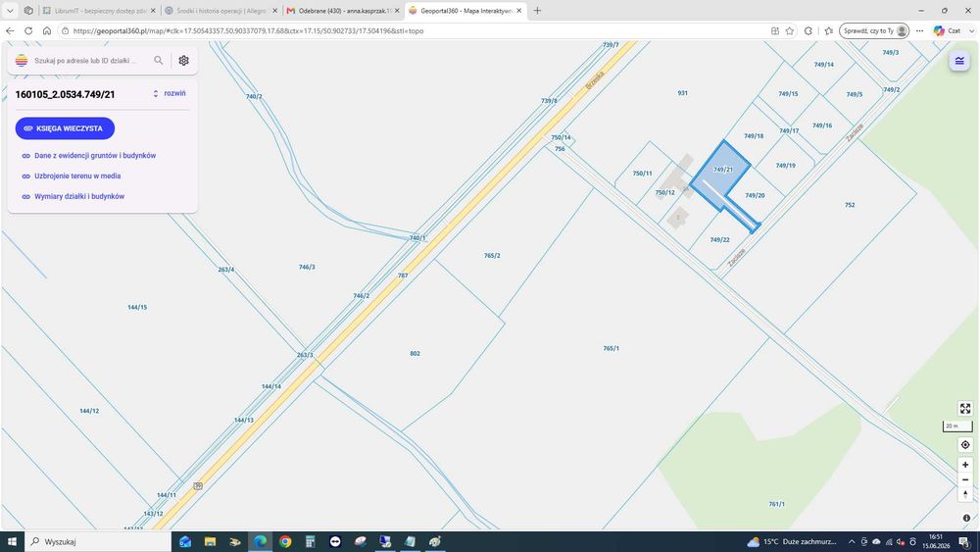The width and height of the screenshot is (980, 552).
Task: Zoom out the map with minus
Action: [965, 479]
